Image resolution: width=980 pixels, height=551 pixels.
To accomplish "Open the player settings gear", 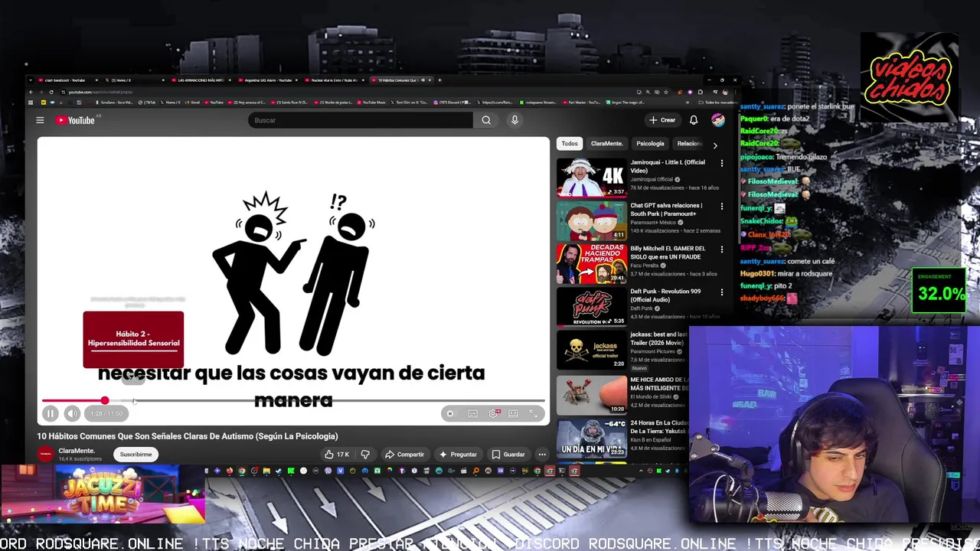I will [493, 413].
